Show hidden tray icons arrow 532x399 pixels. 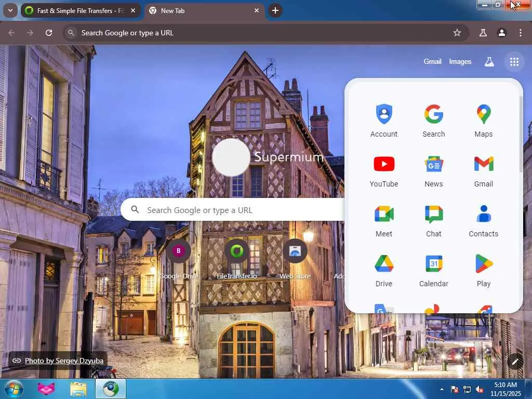[x=442, y=389]
